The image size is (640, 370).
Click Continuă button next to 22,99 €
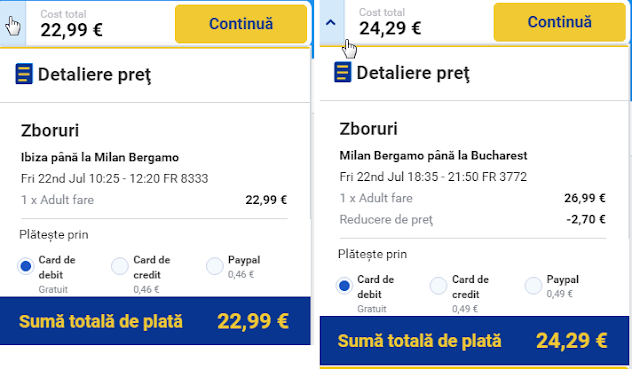pyautogui.click(x=241, y=24)
